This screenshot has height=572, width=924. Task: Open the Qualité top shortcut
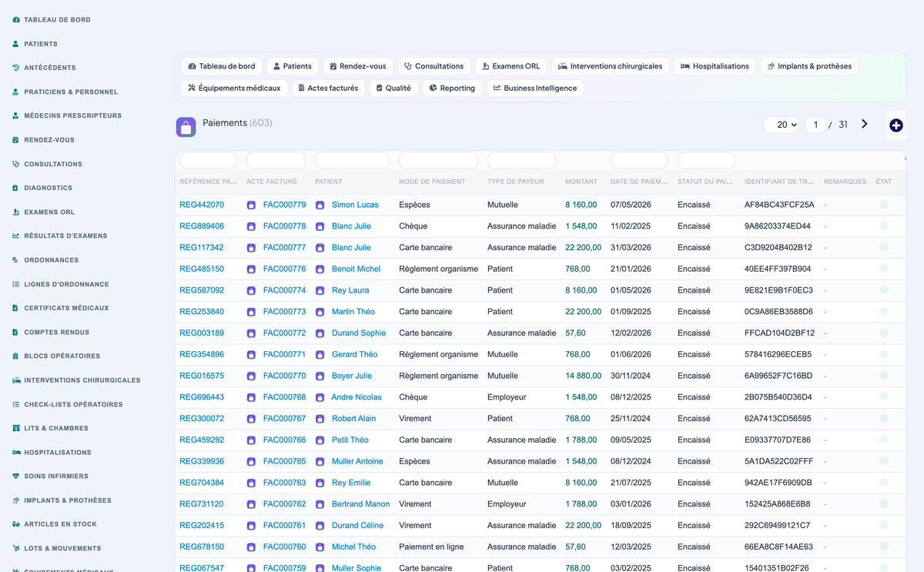tap(393, 89)
